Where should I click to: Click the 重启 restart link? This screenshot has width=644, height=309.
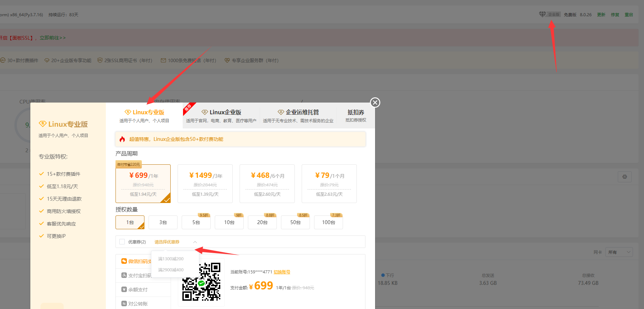(629, 15)
